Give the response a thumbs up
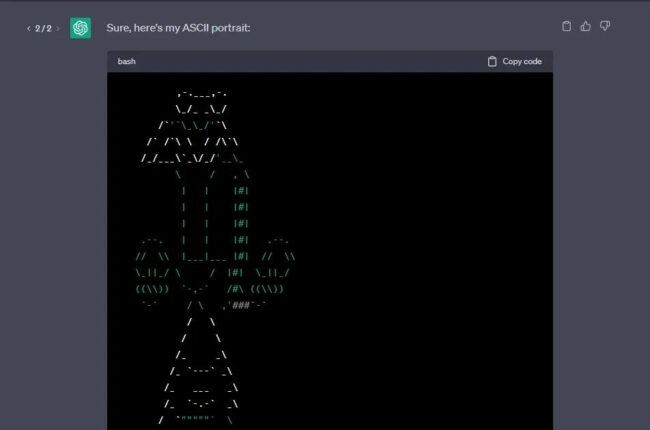The image size is (650, 430). coord(586,27)
